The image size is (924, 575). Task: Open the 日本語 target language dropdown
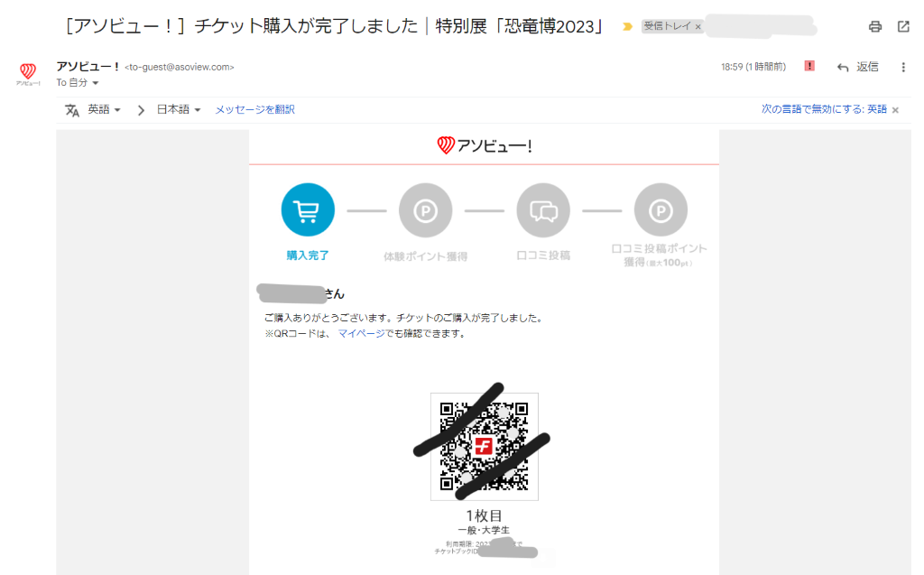coord(179,109)
